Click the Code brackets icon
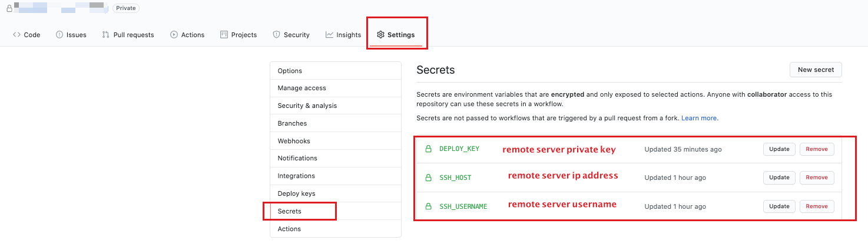The height and width of the screenshot is (243, 868). click(x=16, y=35)
